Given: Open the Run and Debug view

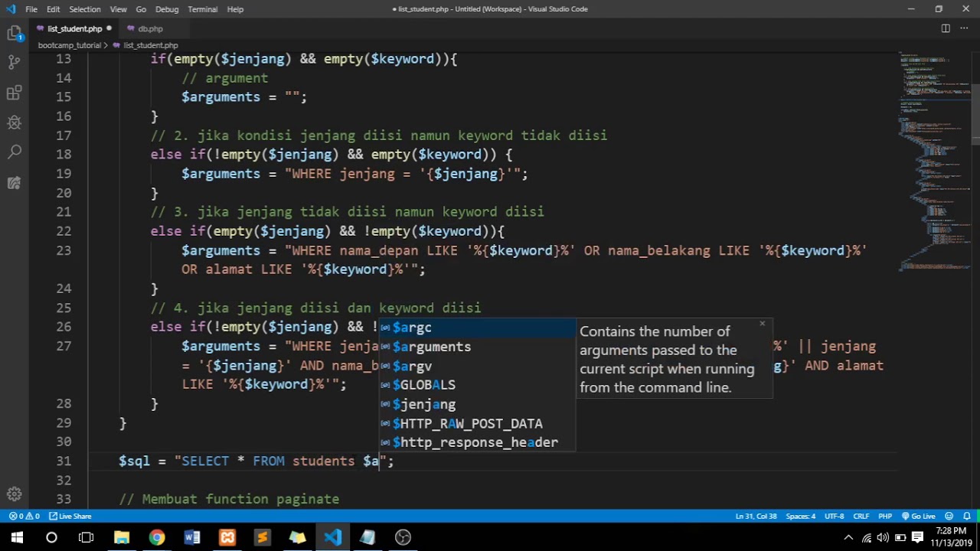Looking at the screenshot, I should tap(14, 122).
